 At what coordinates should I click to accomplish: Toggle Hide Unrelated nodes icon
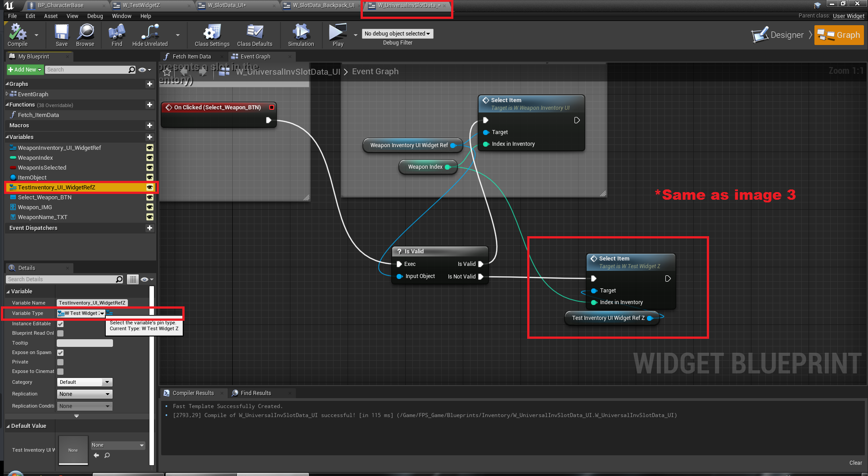[x=150, y=33]
